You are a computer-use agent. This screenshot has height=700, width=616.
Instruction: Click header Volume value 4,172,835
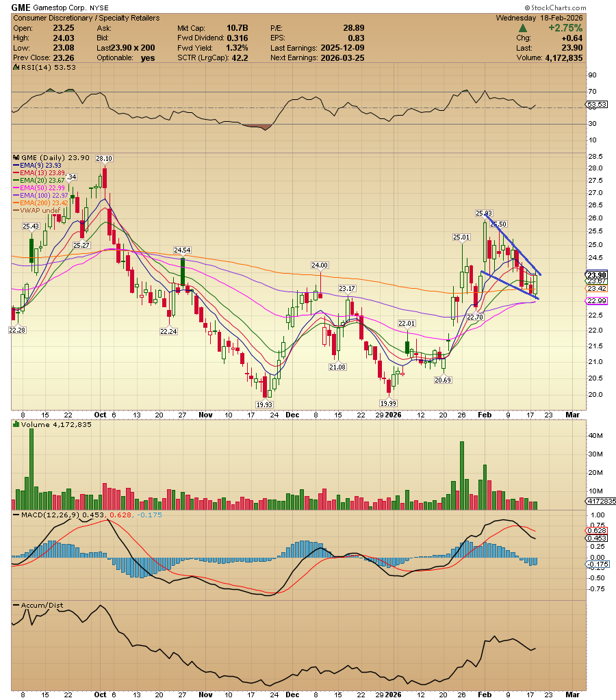pos(564,57)
